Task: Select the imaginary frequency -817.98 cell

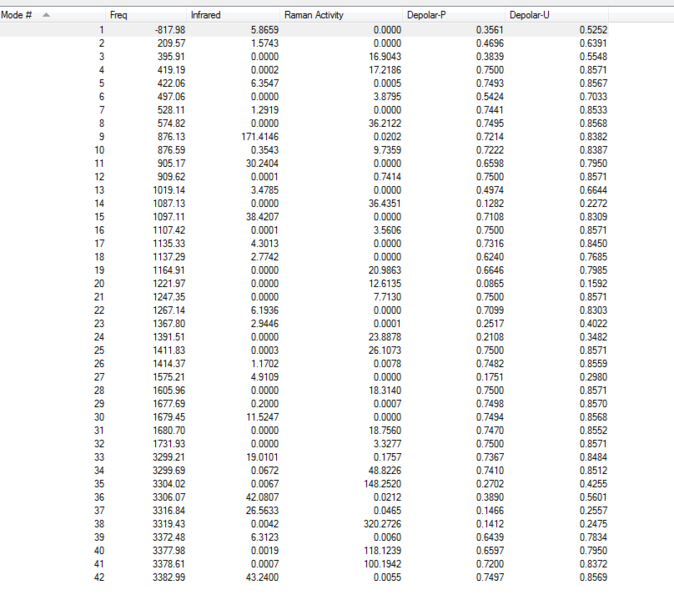Action: pyautogui.click(x=170, y=30)
